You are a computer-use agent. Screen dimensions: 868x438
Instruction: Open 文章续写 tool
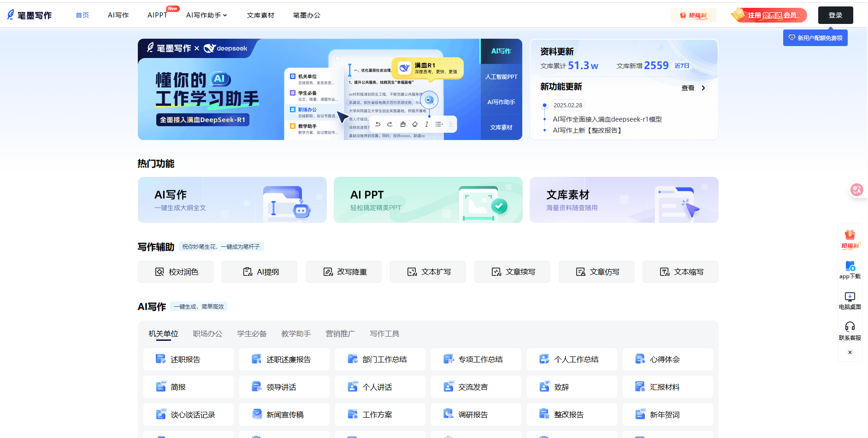click(x=512, y=272)
